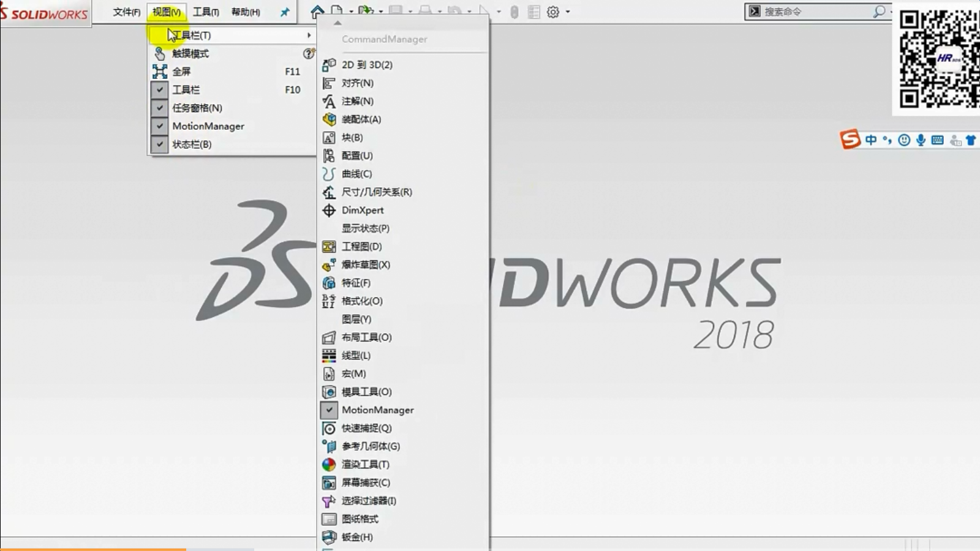Click the 渲染工具(T) render tools icon
This screenshot has height=551, width=980.
coord(329,465)
